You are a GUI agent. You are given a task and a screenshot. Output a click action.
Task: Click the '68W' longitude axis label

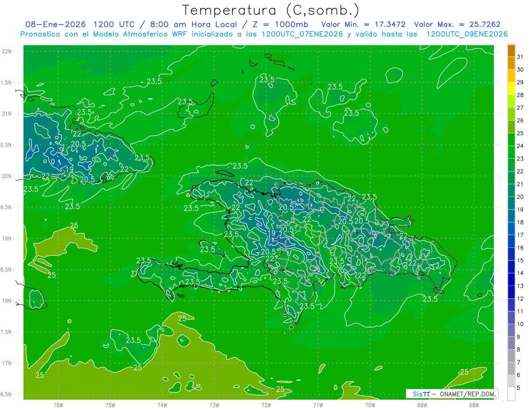[x=474, y=405]
